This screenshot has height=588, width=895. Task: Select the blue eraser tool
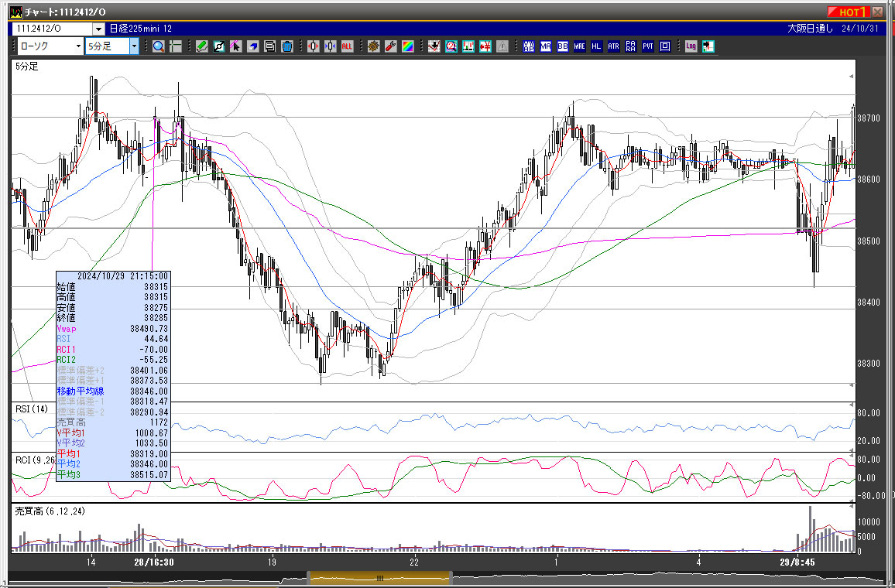[253, 46]
